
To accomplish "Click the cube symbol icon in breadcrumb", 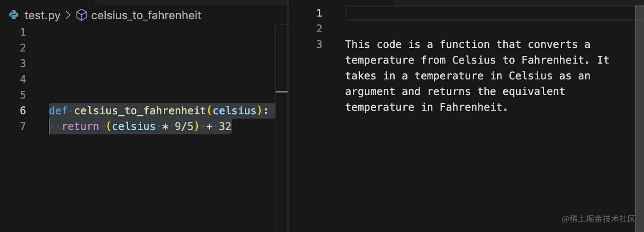I will click(81, 15).
